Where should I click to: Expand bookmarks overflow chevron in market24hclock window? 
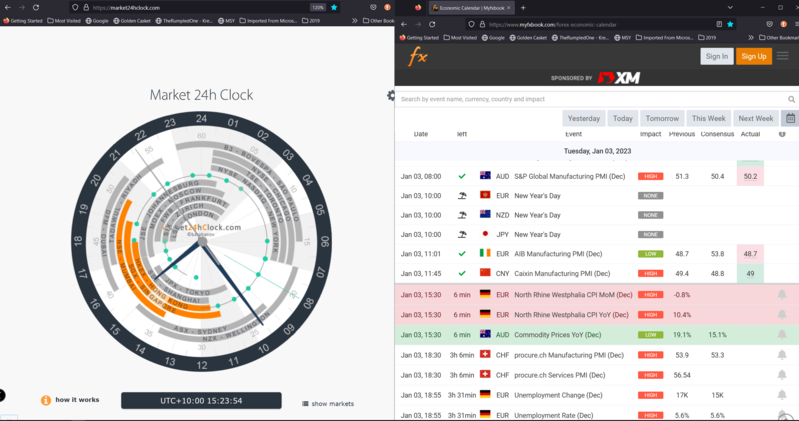[354, 21]
